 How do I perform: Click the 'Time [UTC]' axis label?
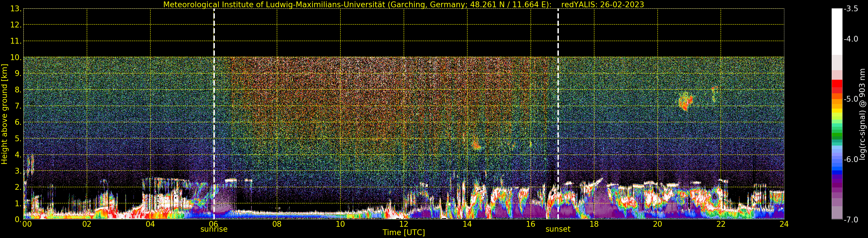[404, 233]
